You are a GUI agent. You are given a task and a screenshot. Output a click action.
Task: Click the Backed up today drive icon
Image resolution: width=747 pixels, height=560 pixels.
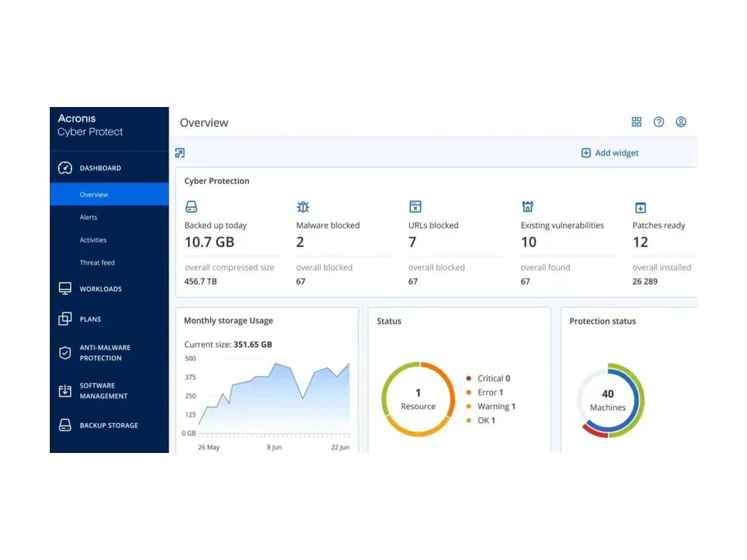click(x=192, y=207)
